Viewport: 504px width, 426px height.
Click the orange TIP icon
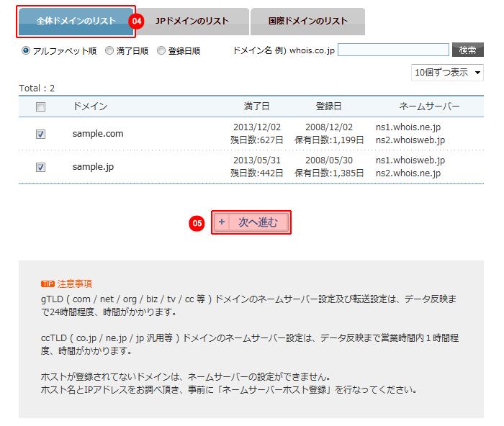coord(48,284)
